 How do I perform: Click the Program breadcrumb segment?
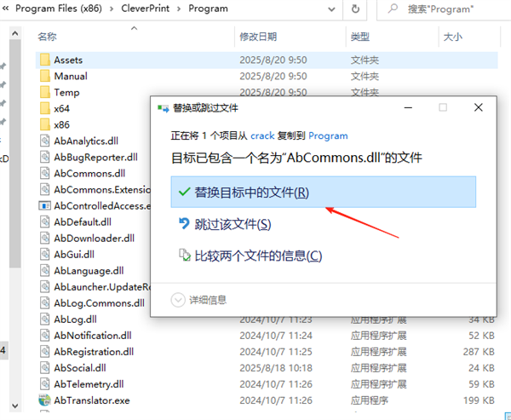pos(209,9)
